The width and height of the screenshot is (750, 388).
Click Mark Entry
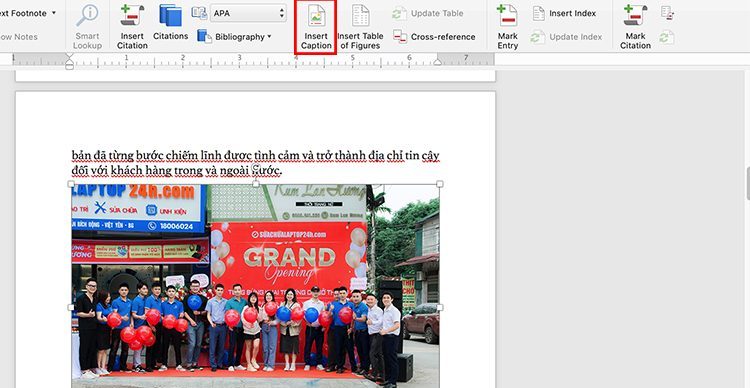[x=507, y=27]
